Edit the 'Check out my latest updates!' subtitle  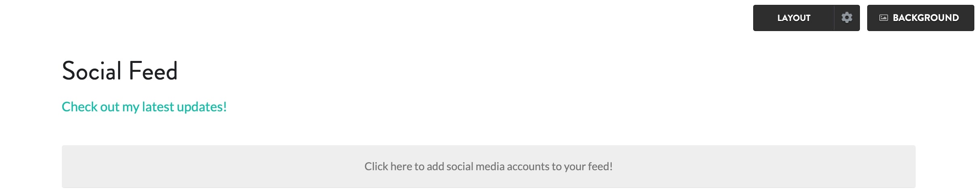(x=144, y=107)
